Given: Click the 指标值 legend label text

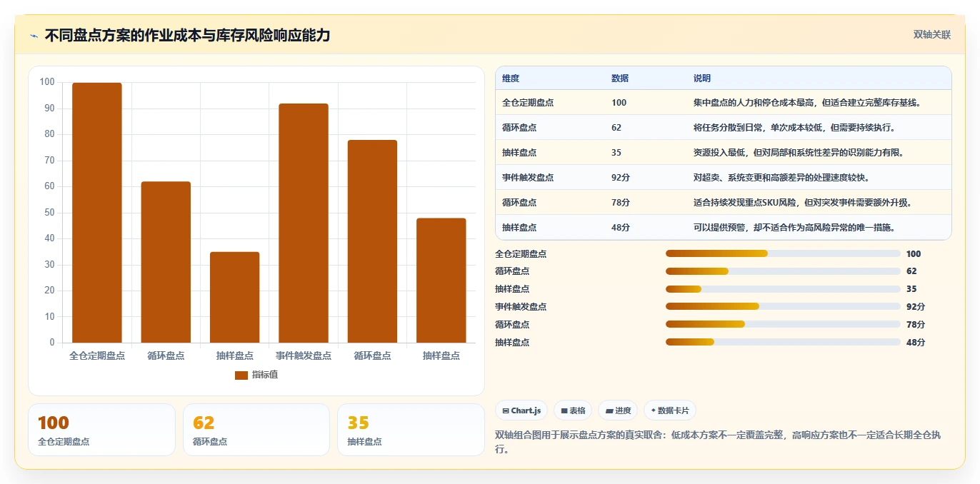Looking at the screenshot, I should [264, 375].
